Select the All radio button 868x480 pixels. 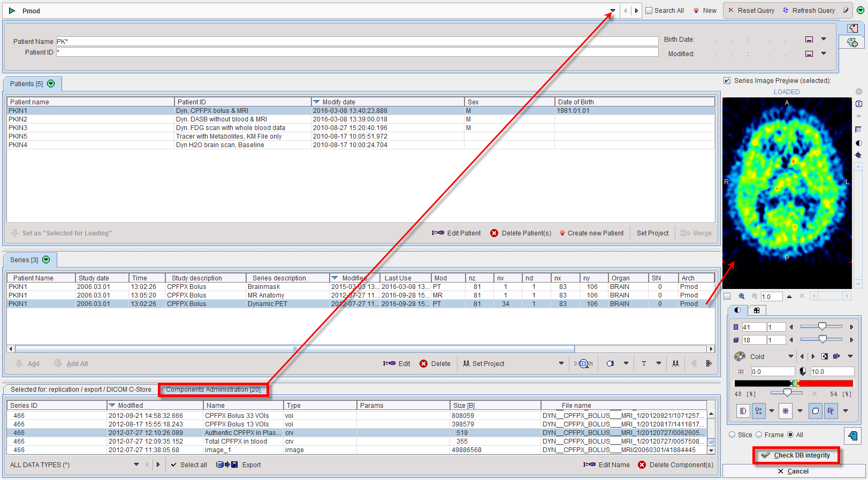pyautogui.click(x=790, y=435)
